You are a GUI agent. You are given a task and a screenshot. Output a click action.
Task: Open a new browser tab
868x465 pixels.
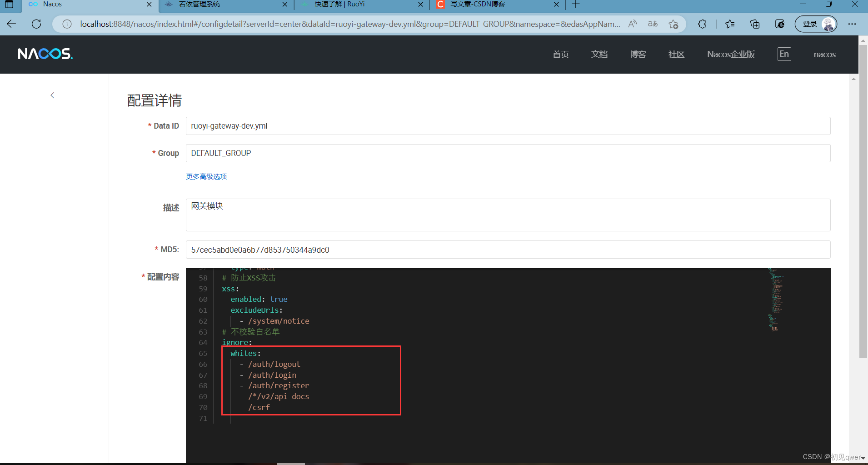576,5
